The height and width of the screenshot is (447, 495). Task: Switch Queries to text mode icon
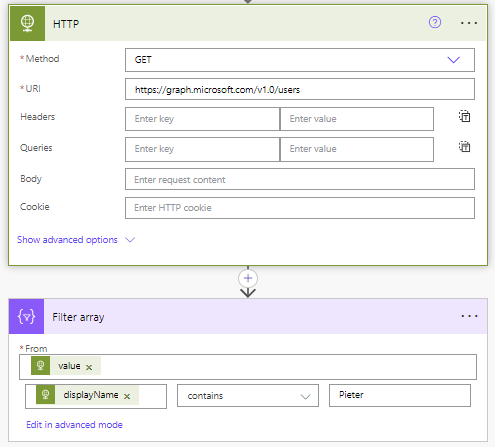[x=464, y=147]
